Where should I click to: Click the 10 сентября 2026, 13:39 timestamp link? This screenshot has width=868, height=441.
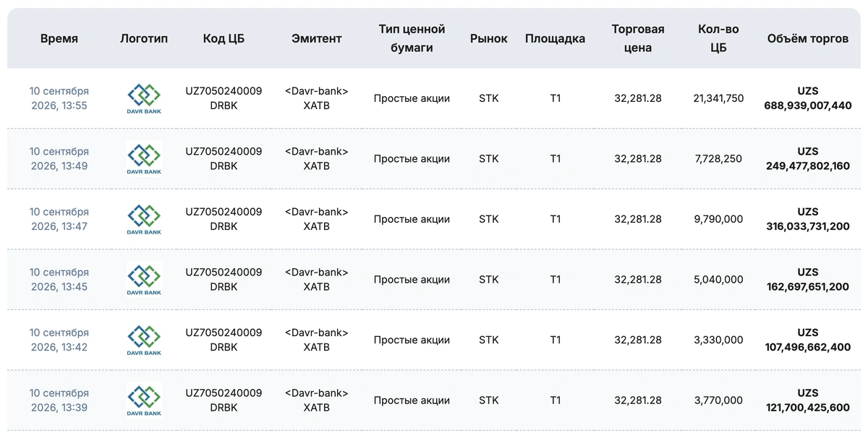pos(59,401)
